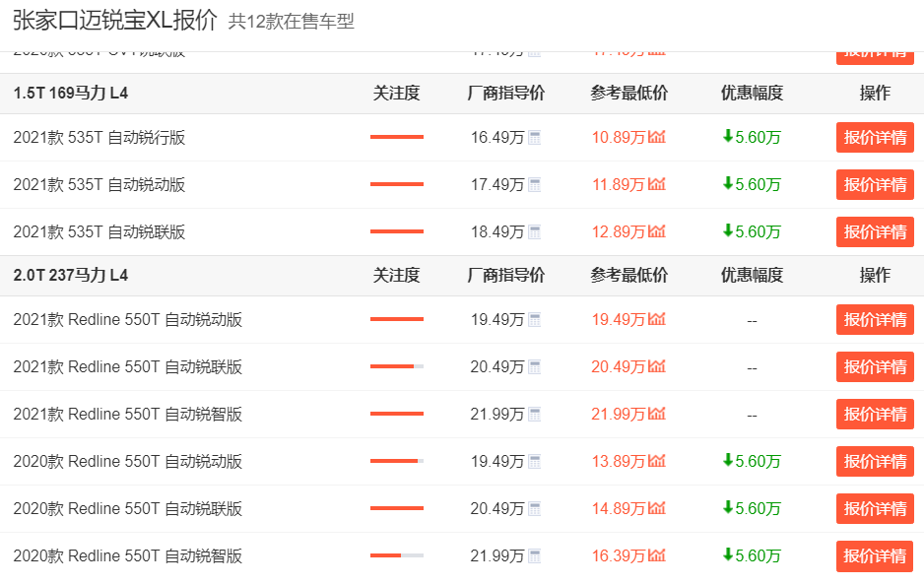The width and height of the screenshot is (924, 585).
Task: Click the 1.5T 169马力 L4 group header
Action: click(x=71, y=94)
